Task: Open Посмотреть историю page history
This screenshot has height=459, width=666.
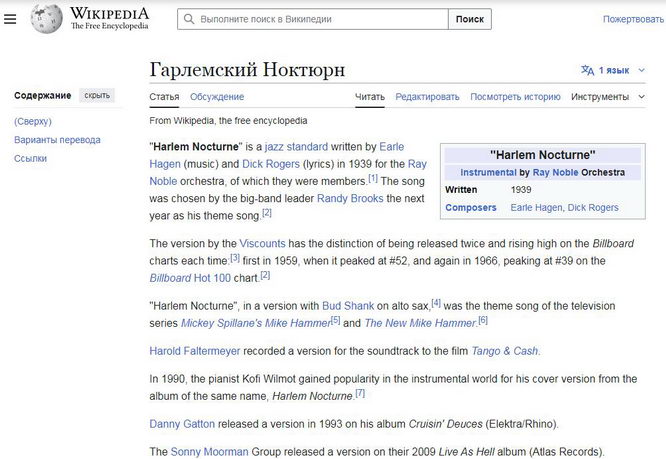Action: click(x=515, y=97)
